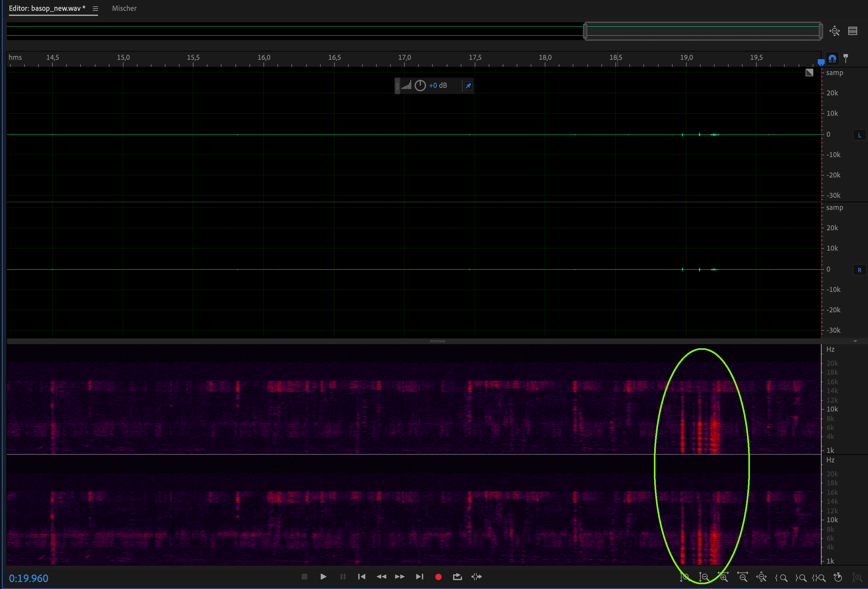Screen dimensions: 868x589
Task: Click Zoom to Selection icon
Action: pyautogui.click(x=819, y=578)
